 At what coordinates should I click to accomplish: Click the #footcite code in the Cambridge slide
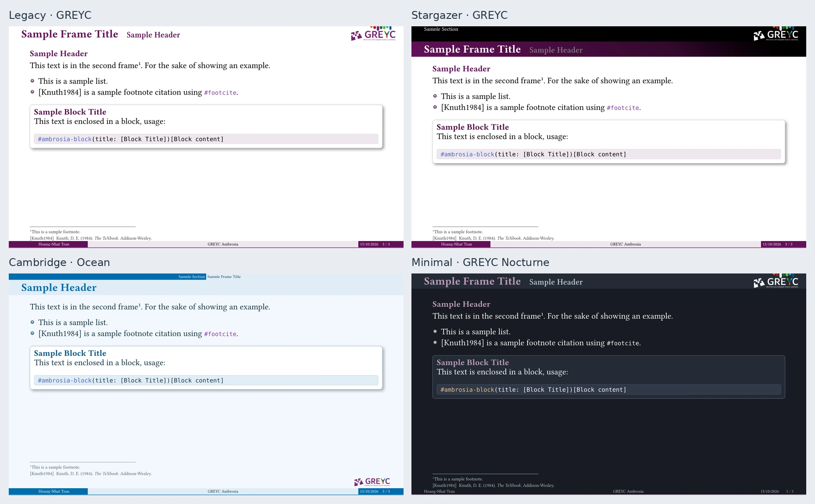[220, 334]
